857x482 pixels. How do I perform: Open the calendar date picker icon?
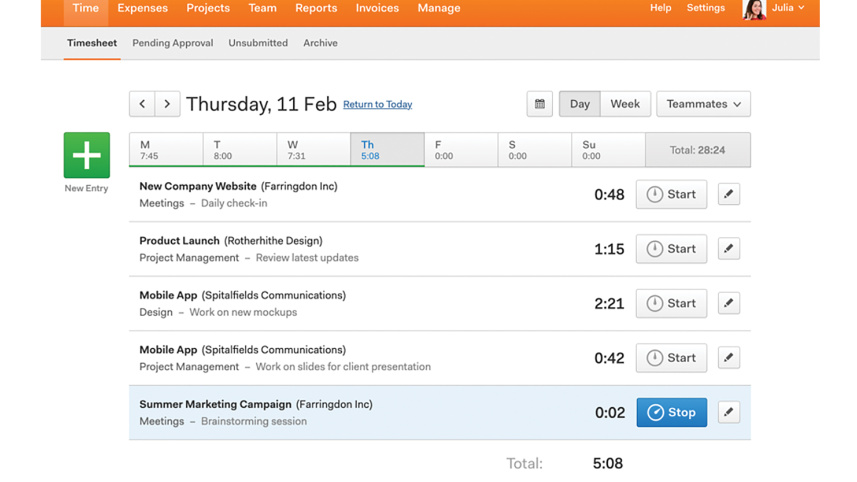coord(539,104)
